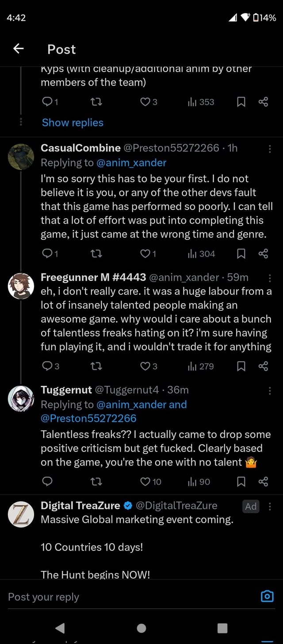Viewport: 283px width, 644px height.
Task: Open more options for CasualCombine's post
Action: [270, 149]
